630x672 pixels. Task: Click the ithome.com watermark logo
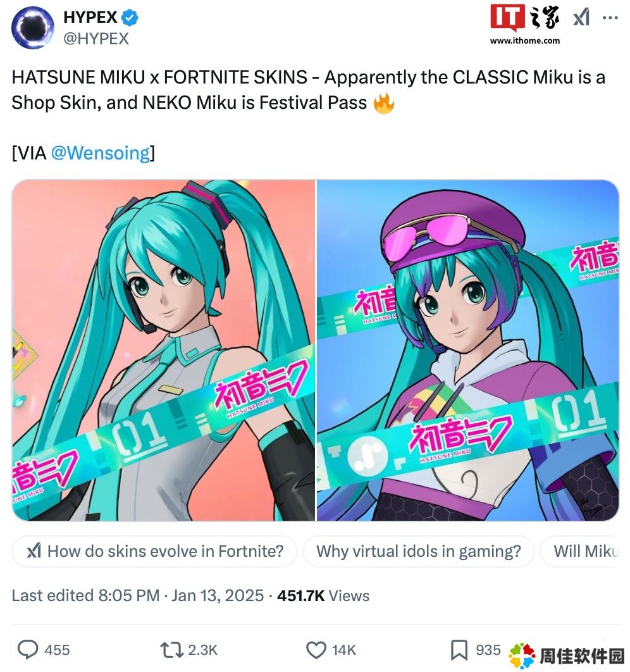(x=525, y=25)
